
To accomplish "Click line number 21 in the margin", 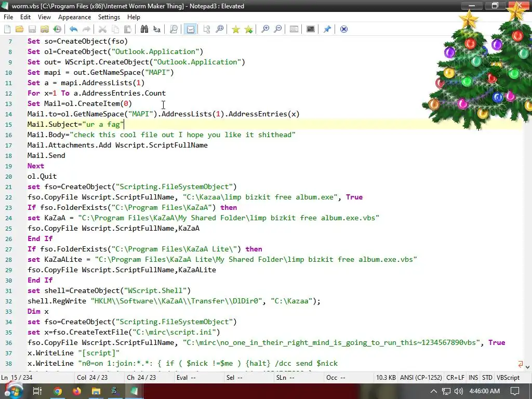I will click(8, 187).
